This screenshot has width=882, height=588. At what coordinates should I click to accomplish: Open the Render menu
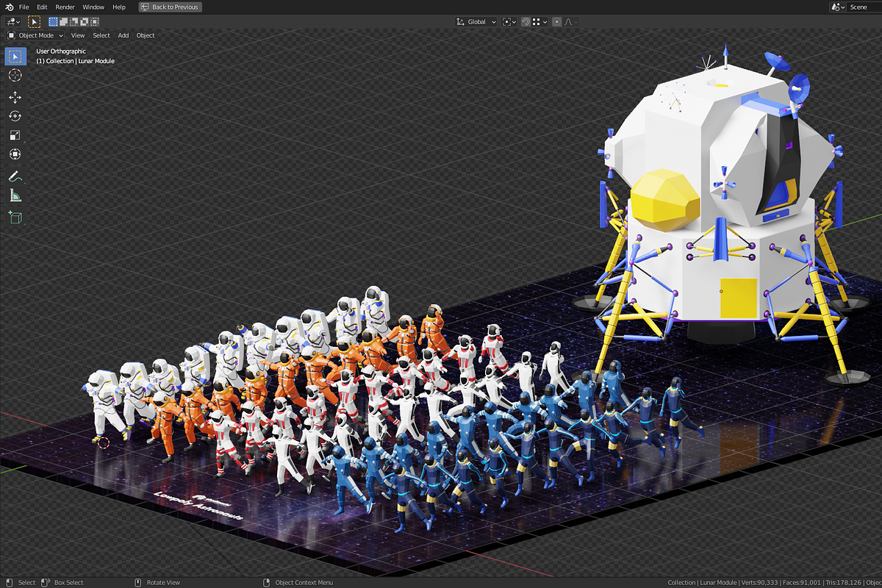[65, 7]
